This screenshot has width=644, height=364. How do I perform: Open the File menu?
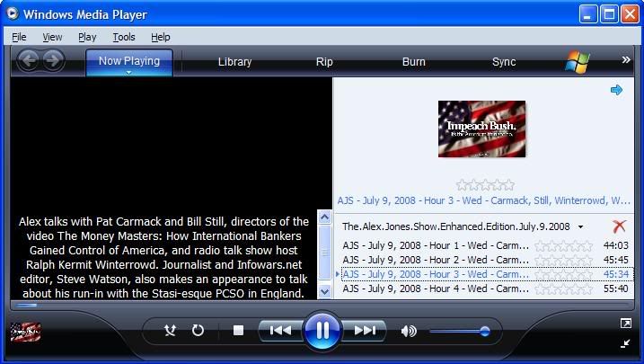[19, 37]
